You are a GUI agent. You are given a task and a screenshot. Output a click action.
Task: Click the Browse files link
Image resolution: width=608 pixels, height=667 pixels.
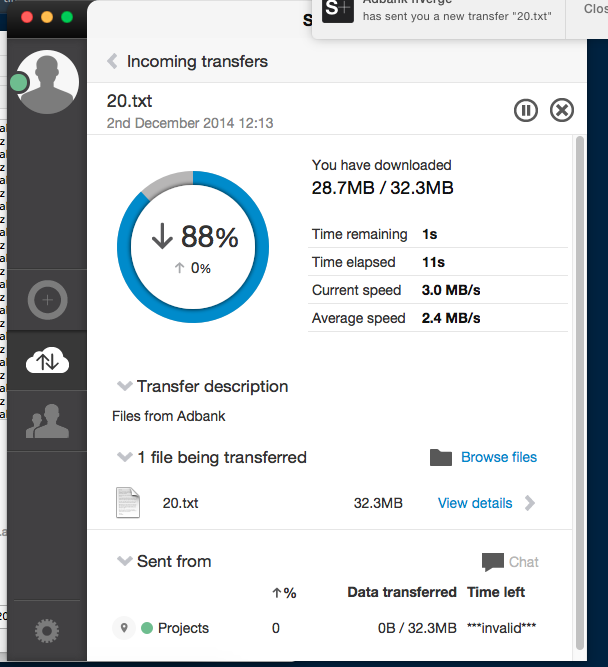click(499, 457)
